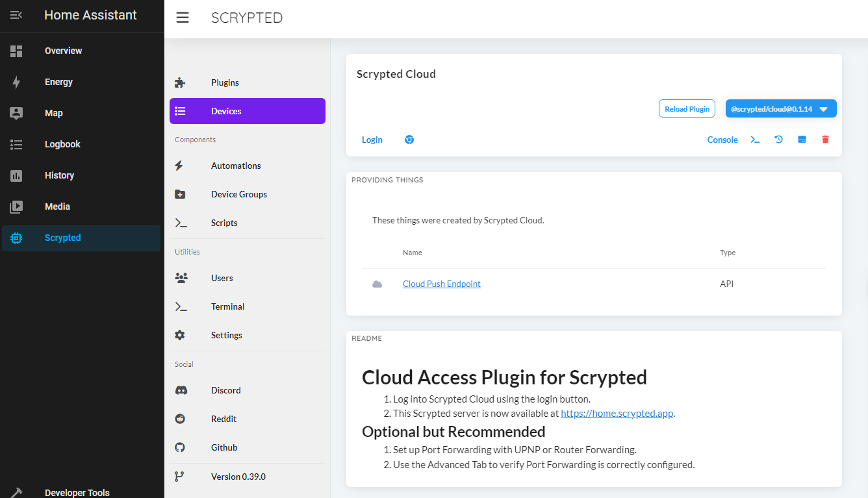Screen dimensions: 868x498
Task: Click the Type column header
Action: [728, 253]
